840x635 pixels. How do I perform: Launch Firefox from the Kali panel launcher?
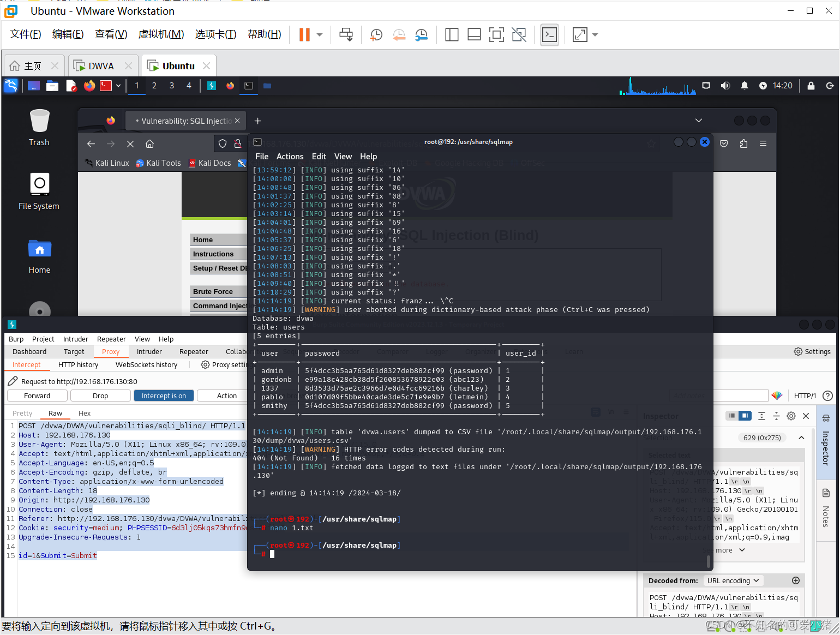click(x=89, y=86)
